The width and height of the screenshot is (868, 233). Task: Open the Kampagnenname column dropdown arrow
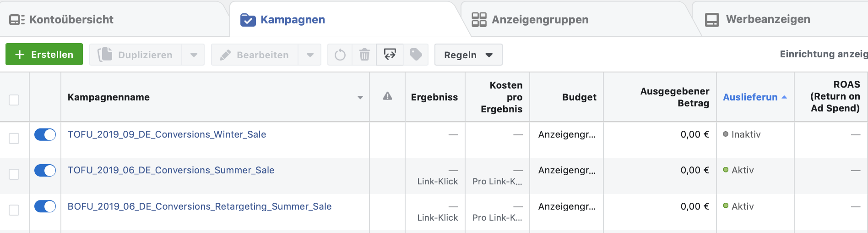pyautogui.click(x=360, y=97)
